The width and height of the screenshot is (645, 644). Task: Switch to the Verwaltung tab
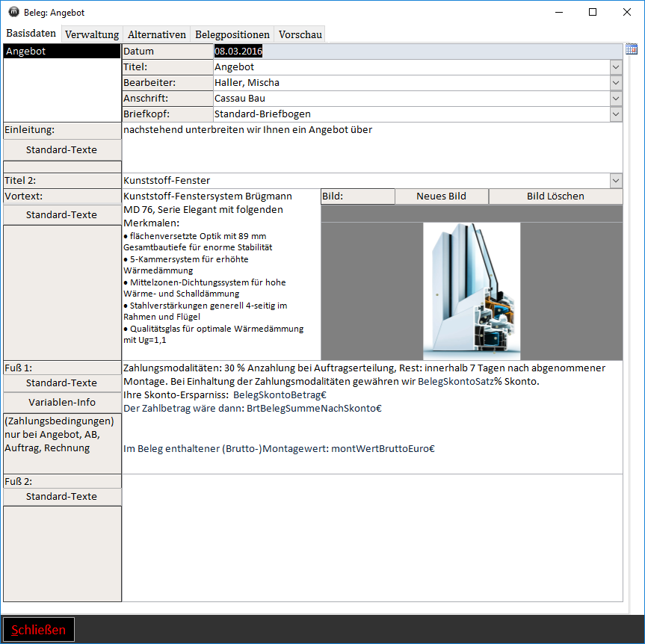(92, 34)
